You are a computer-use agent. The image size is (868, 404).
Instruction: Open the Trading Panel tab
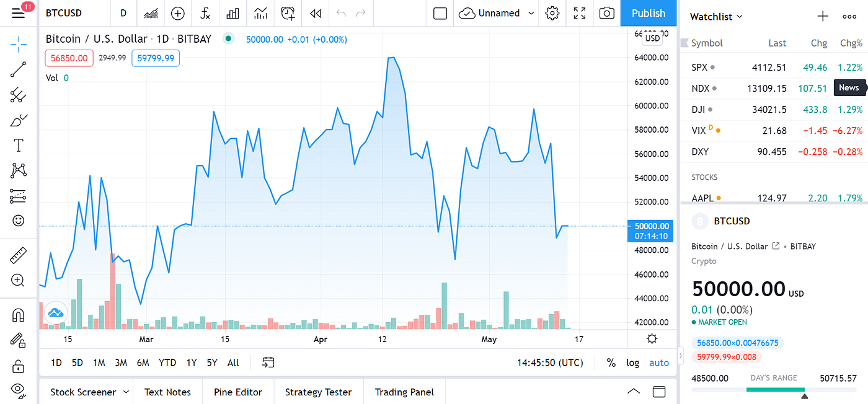[404, 392]
